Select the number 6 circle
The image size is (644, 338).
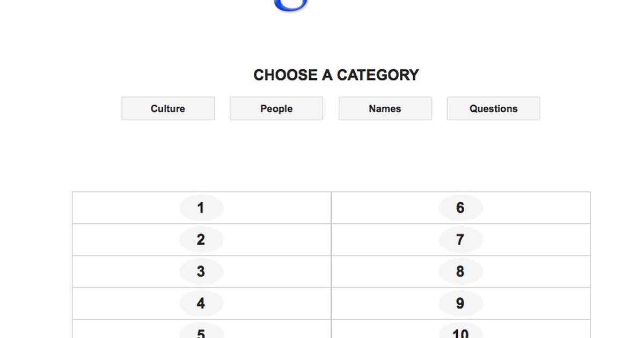click(x=460, y=208)
